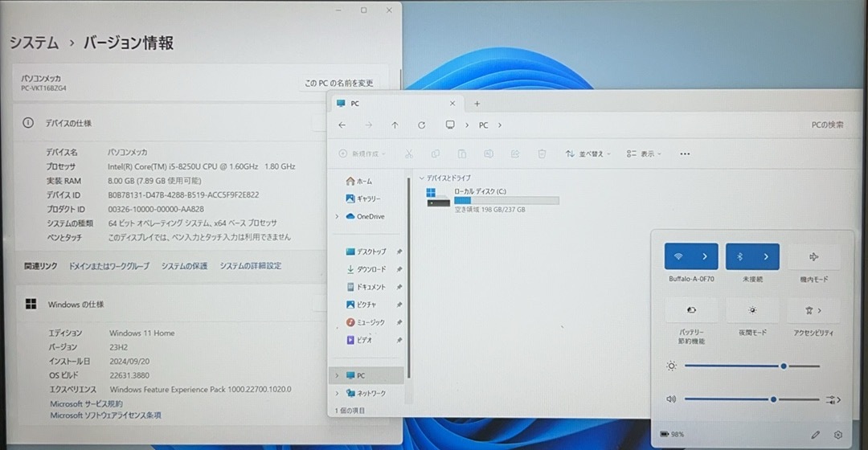Click the Copy toolbar icon

coord(435,153)
